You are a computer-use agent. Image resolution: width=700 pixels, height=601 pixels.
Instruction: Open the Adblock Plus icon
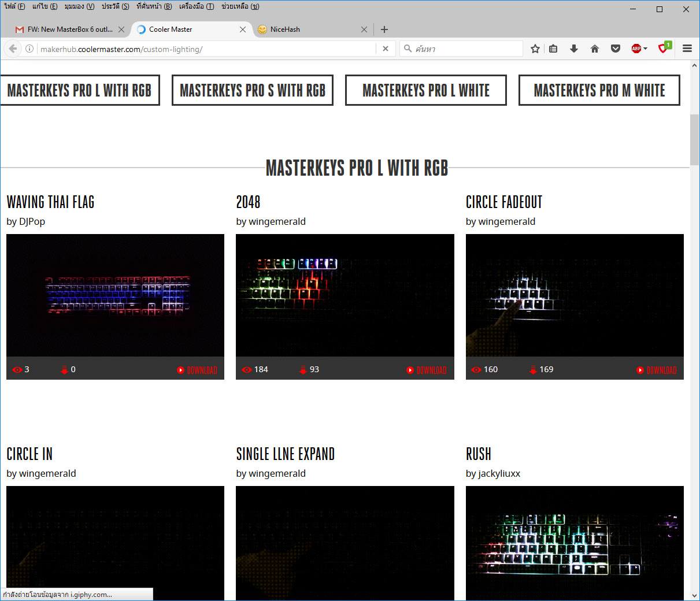[636, 49]
